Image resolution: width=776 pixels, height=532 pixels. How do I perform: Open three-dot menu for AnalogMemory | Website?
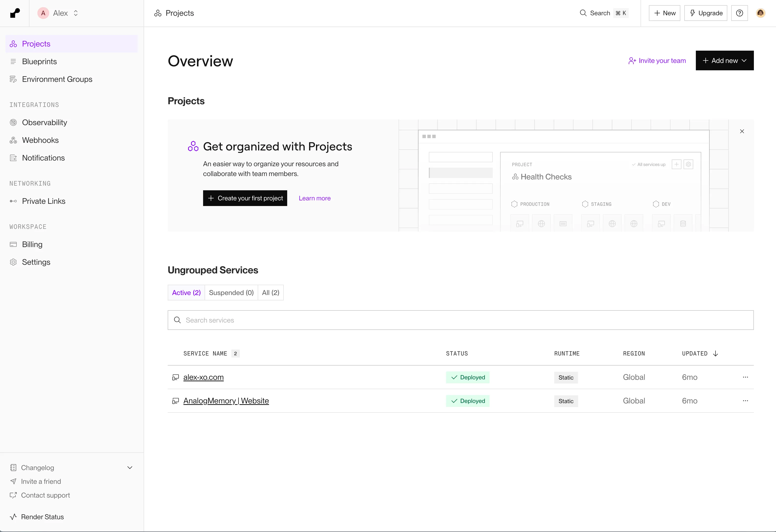[745, 401]
